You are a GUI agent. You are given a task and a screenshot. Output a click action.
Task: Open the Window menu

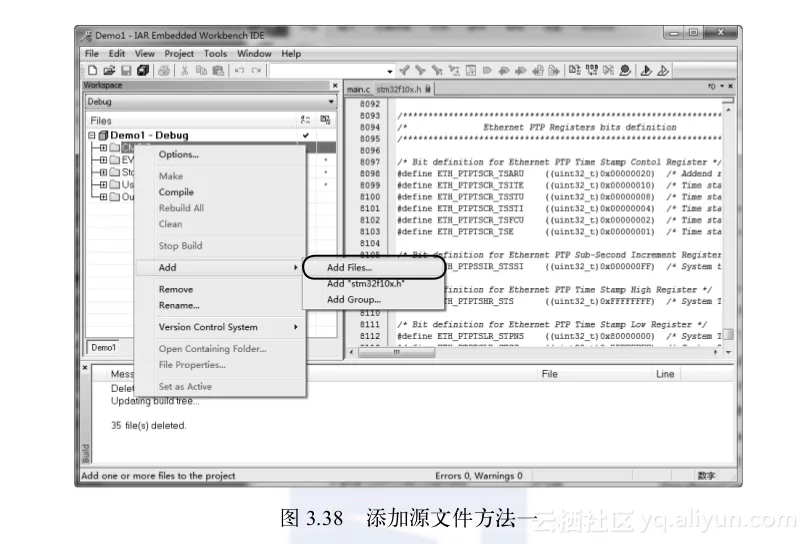click(x=254, y=54)
